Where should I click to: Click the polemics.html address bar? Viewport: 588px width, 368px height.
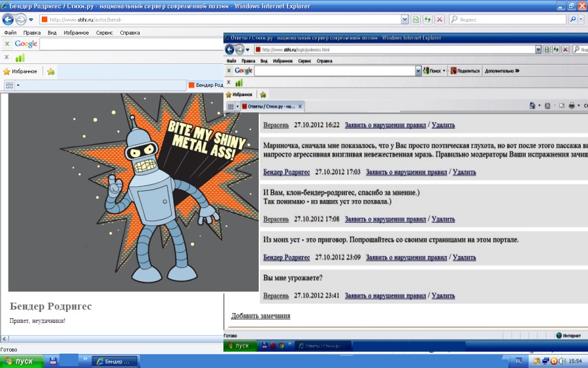point(395,50)
